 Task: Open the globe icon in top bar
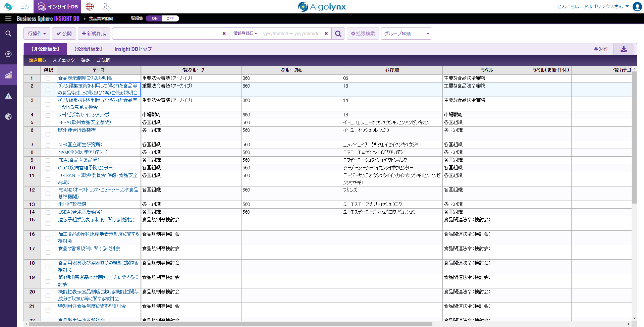(x=90, y=6)
